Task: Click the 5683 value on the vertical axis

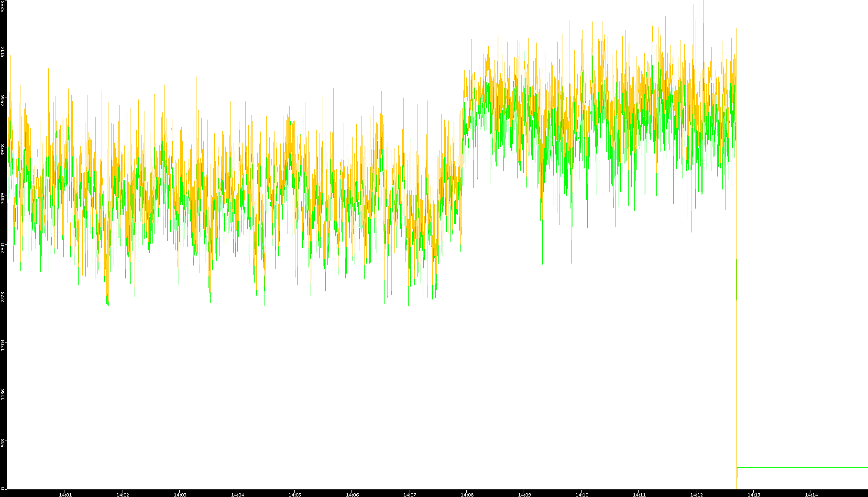Action: (x=3, y=6)
